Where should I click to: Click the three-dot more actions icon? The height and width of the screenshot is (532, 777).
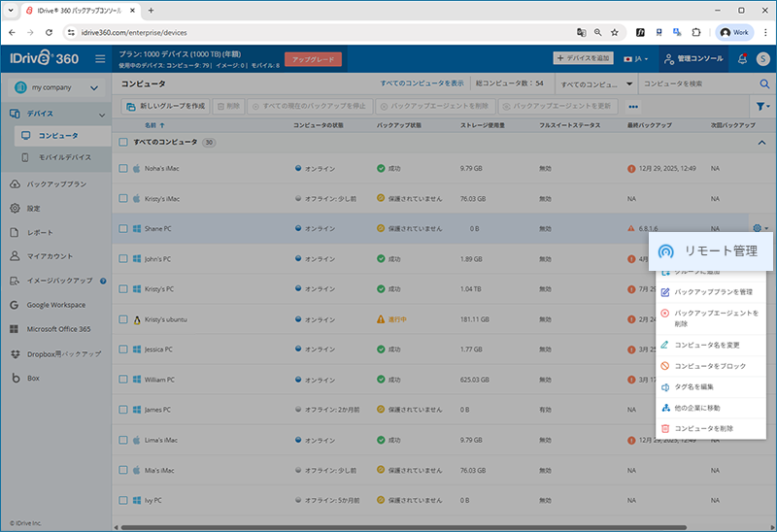point(633,106)
